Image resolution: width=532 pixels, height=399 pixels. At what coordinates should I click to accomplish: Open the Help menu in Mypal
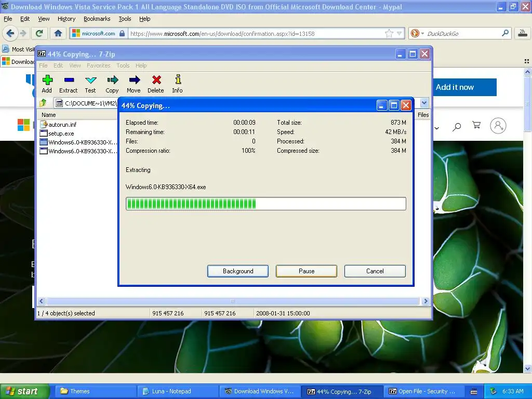(x=145, y=19)
